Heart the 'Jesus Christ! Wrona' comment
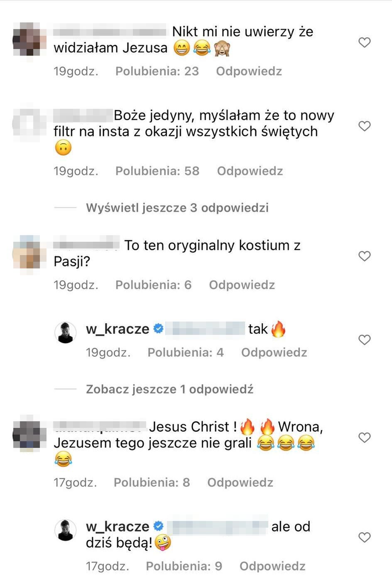 [x=364, y=437]
